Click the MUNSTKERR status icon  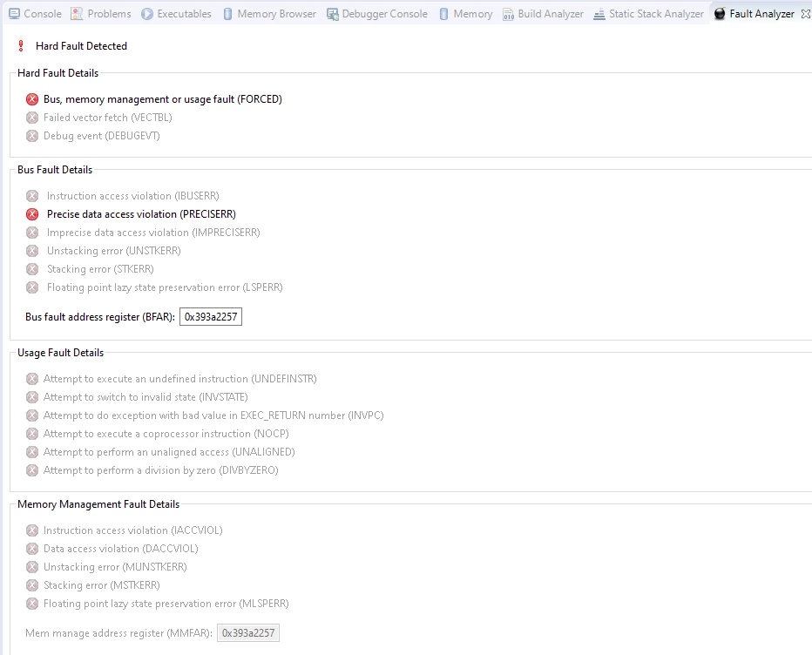(x=32, y=567)
